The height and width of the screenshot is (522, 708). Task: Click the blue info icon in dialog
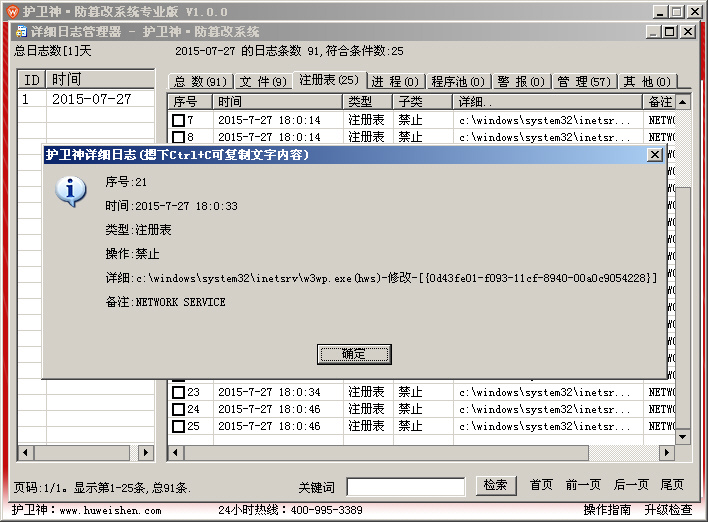pos(71,191)
